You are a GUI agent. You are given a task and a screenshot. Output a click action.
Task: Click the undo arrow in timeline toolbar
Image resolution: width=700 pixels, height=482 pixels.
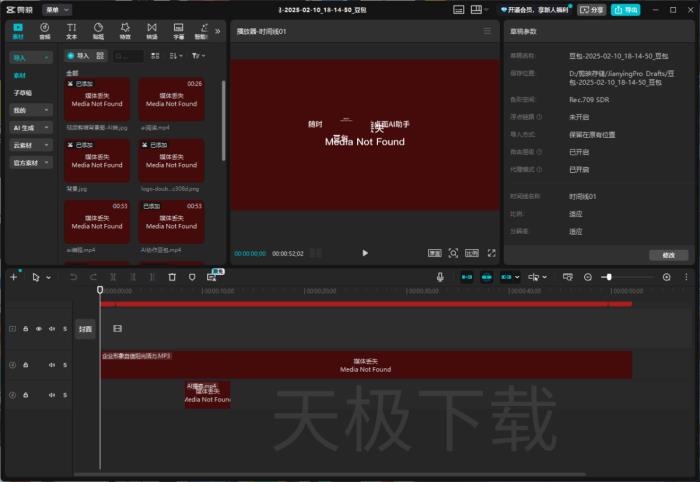coord(73,277)
